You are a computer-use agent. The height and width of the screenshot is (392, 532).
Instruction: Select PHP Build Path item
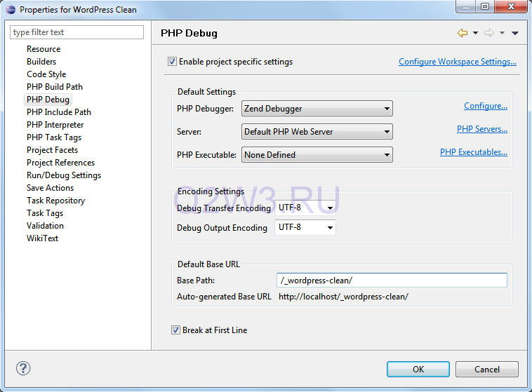[55, 87]
